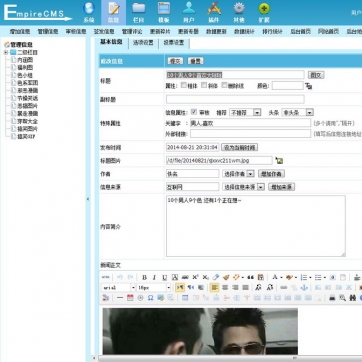Insert an anchor with the anchor icon

(x=304, y=287)
